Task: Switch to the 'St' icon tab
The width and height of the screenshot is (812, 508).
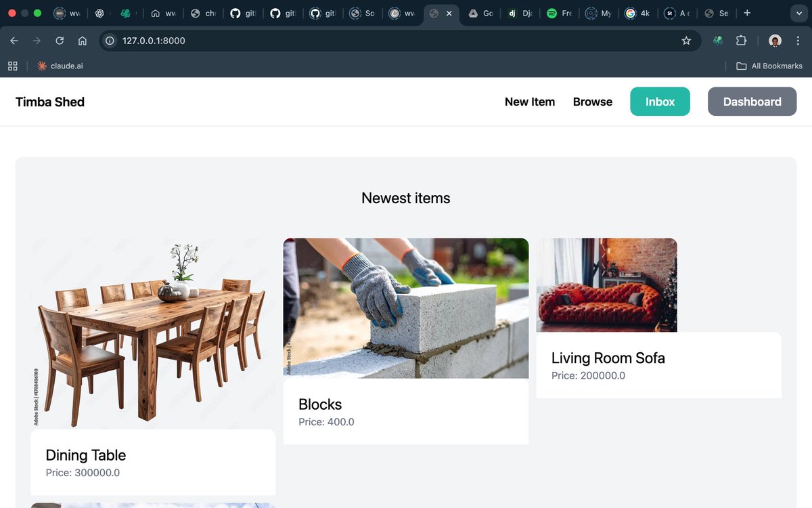Action: pyautogui.click(x=677, y=13)
